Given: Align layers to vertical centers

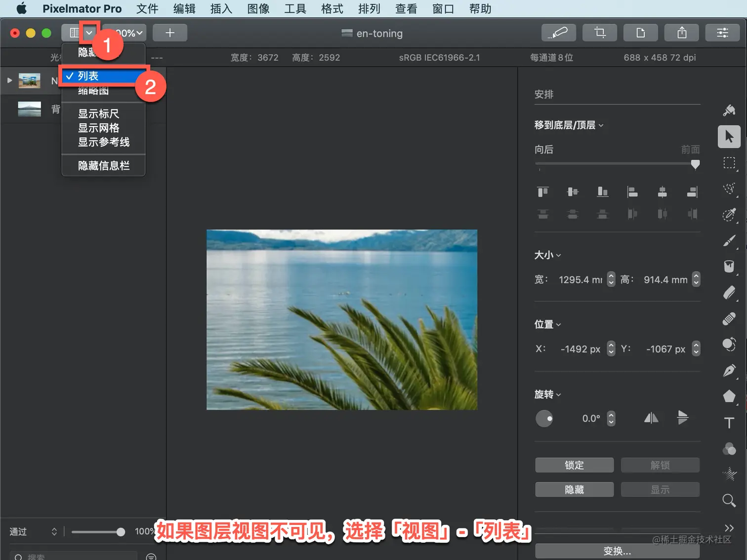Looking at the screenshot, I should point(573,192).
